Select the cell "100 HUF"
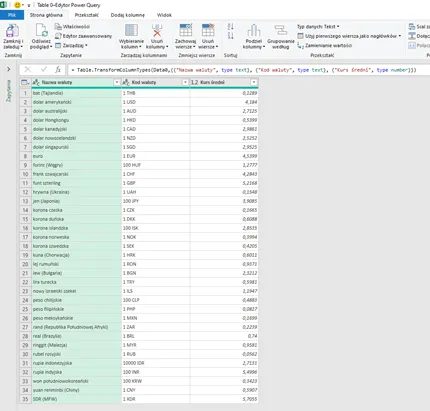The height and width of the screenshot is (411, 430). (x=156, y=165)
